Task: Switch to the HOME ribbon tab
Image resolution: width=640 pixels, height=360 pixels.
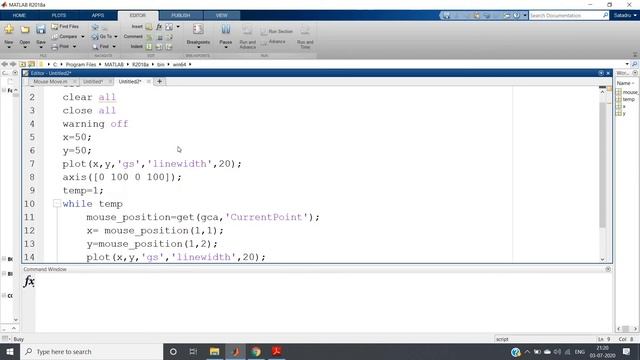Action: (19, 16)
